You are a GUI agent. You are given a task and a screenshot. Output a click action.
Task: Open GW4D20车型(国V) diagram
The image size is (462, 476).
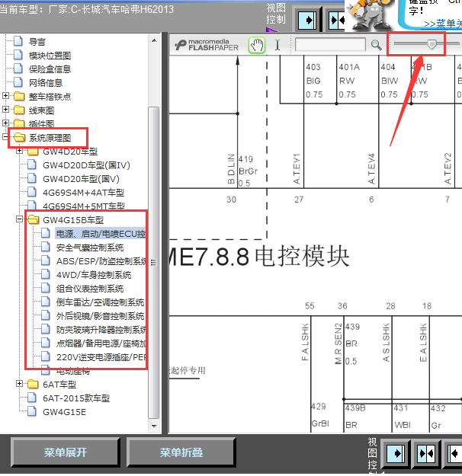(x=81, y=179)
